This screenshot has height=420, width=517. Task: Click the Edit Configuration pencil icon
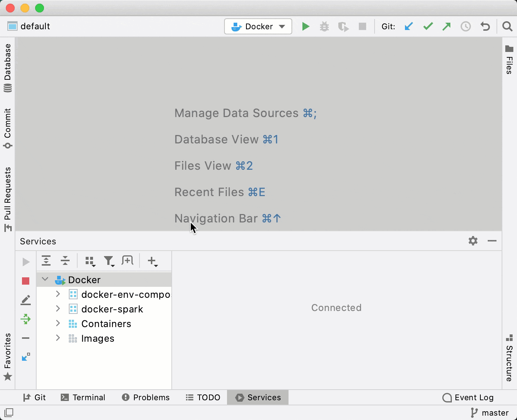click(26, 300)
